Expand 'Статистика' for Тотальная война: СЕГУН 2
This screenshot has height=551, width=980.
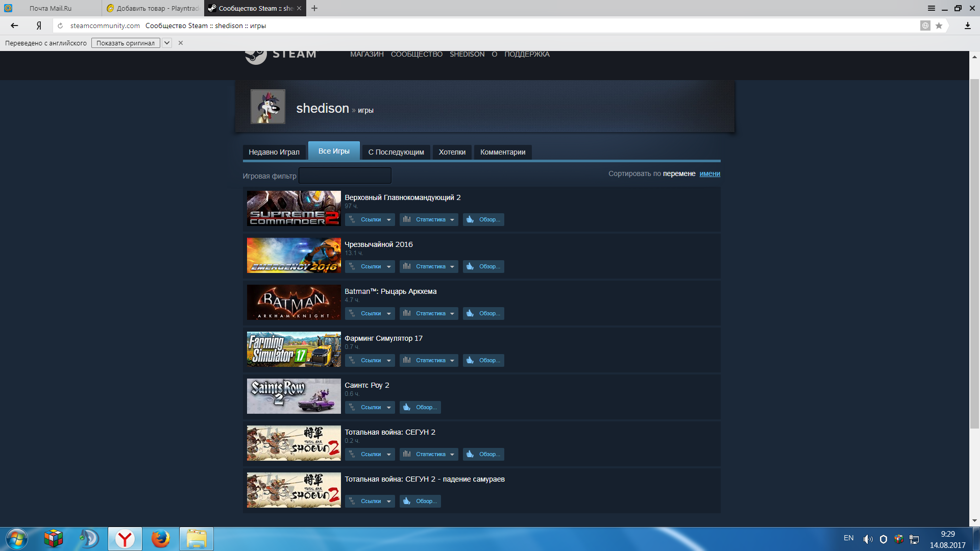pyautogui.click(x=429, y=454)
